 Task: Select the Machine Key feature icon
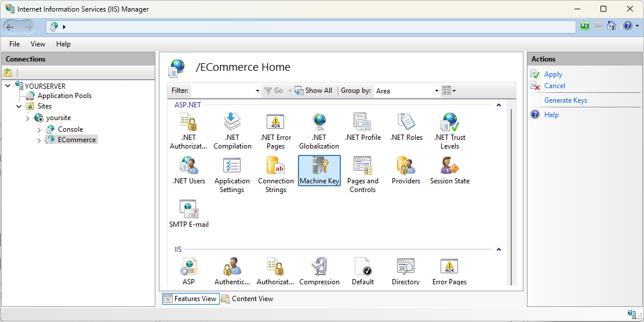click(319, 171)
